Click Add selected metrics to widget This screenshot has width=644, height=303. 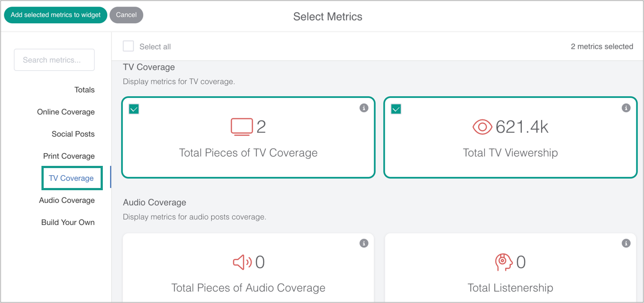(55, 15)
